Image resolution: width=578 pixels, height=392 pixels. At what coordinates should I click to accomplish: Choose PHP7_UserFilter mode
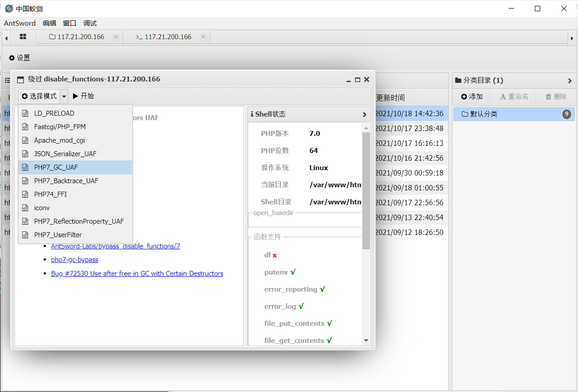(x=75, y=235)
